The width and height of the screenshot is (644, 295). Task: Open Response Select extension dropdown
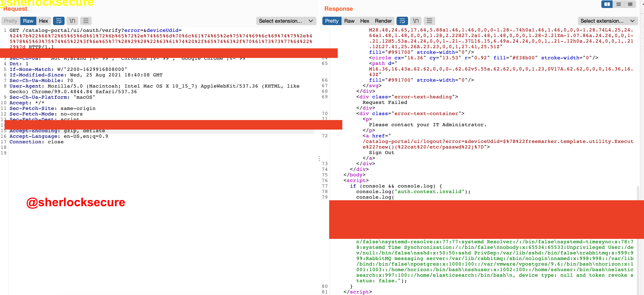tap(602, 21)
